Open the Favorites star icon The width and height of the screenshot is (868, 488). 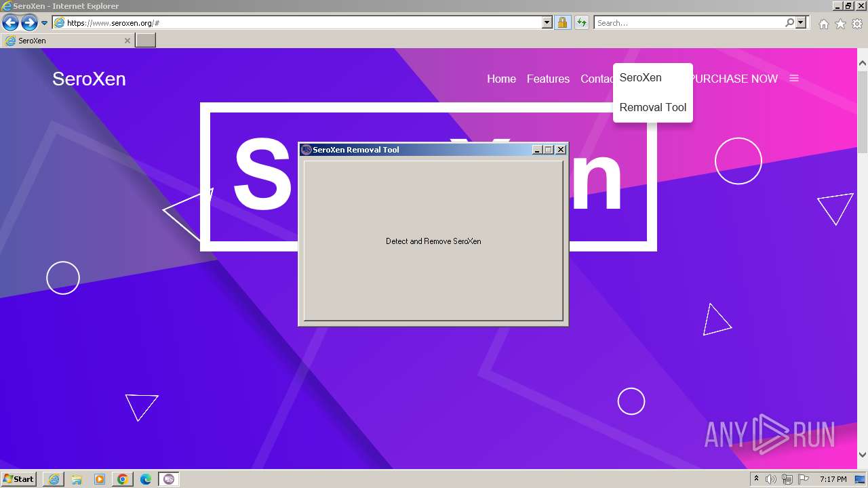[840, 24]
